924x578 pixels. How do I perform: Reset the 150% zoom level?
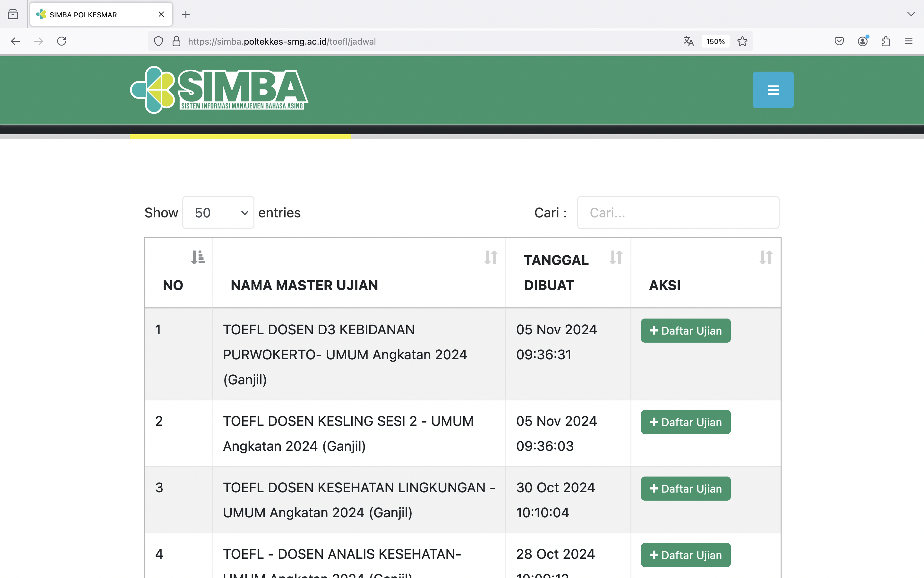tap(715, 41)
